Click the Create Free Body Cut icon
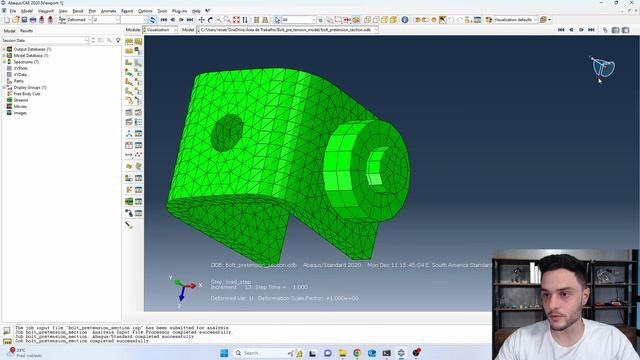Viewport: 640px width, 360px height. click(129, 190)
